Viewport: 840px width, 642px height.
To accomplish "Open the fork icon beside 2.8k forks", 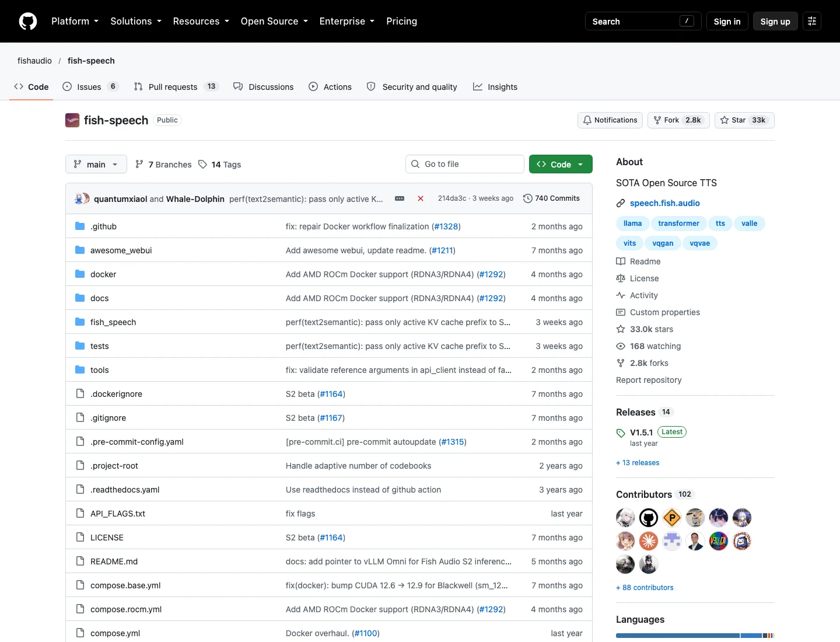I will pos(621,363).
